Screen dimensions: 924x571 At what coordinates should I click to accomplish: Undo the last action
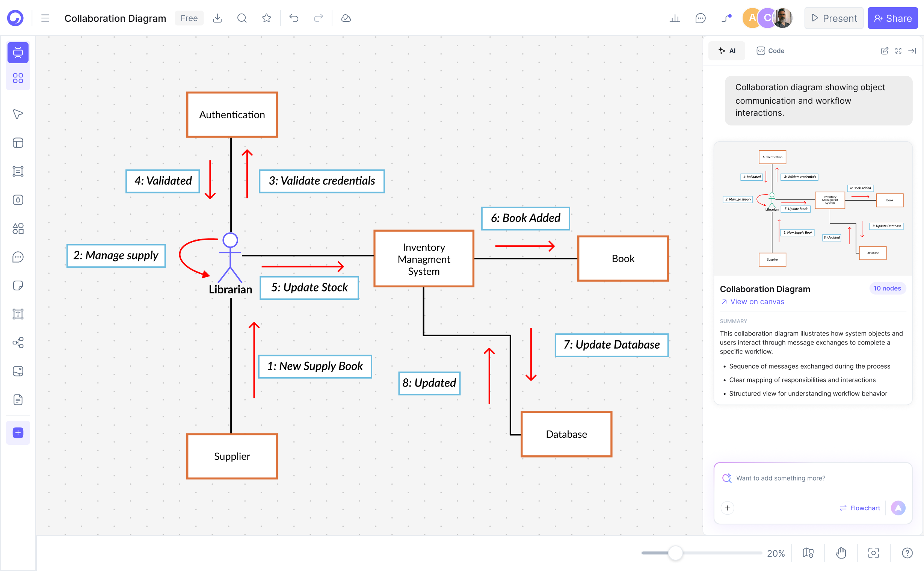tap(294, 18)
